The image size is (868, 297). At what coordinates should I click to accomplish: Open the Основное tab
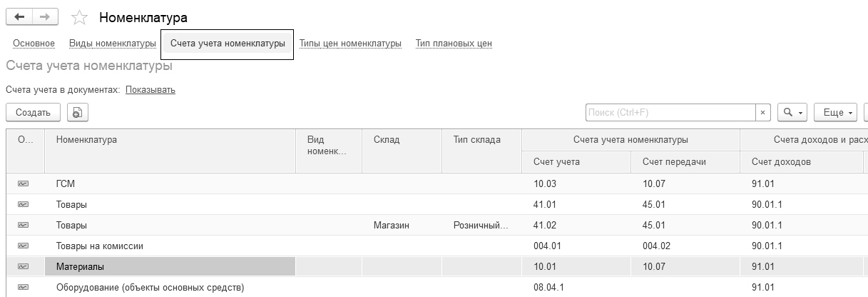[34, 44]
